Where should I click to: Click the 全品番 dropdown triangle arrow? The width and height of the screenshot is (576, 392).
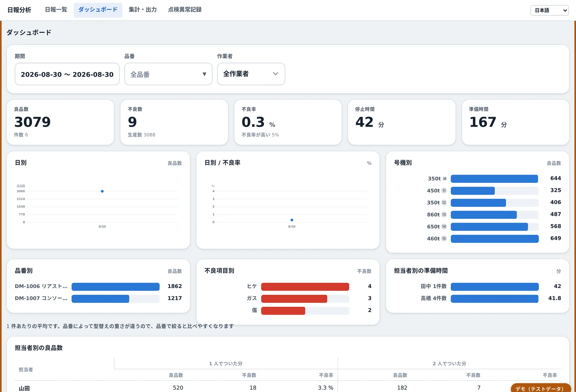click(x=204, y=74)
